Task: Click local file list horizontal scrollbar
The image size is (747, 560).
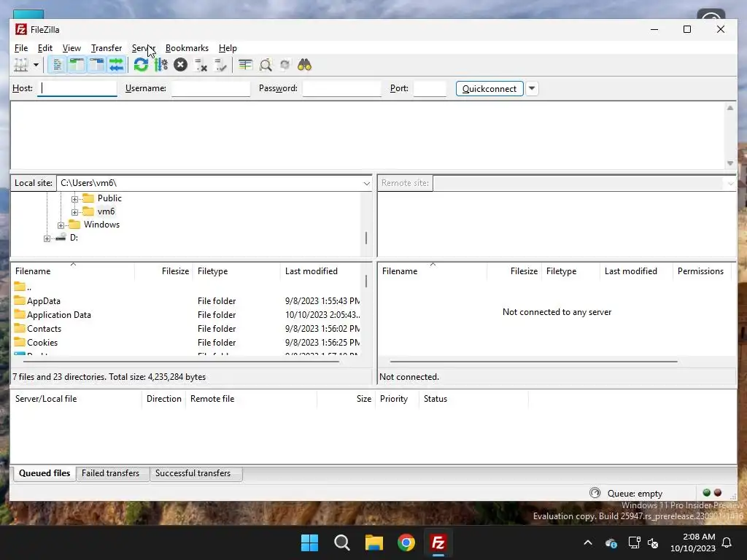Action: click(181, 362)
